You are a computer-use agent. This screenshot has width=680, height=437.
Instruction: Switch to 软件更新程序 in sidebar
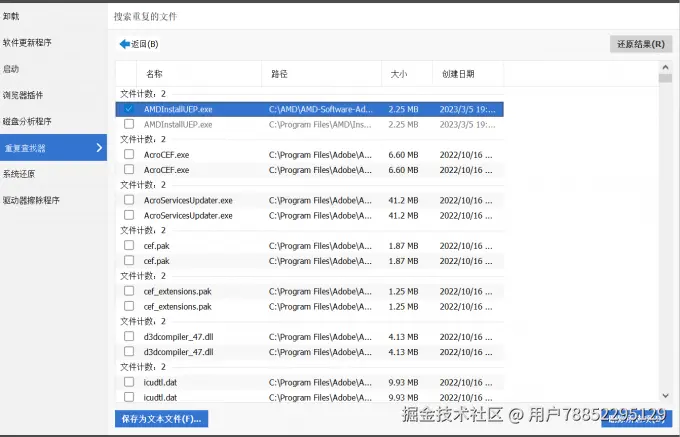27,42
